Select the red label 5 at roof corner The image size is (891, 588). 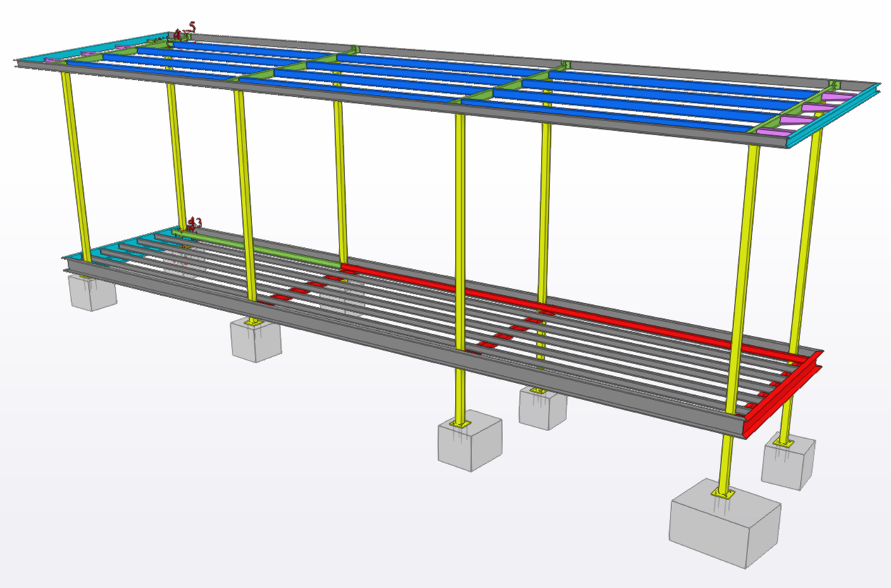[x=192, y=27]
